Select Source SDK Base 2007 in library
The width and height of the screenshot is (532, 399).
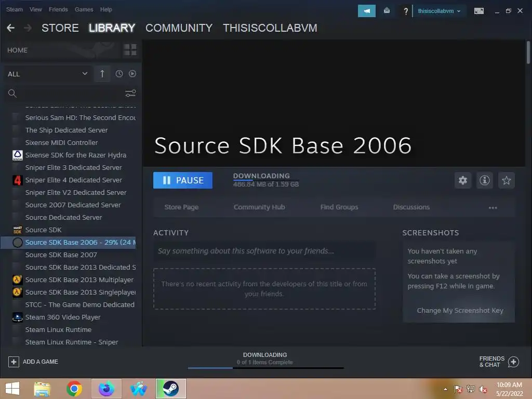pos(61,255)
